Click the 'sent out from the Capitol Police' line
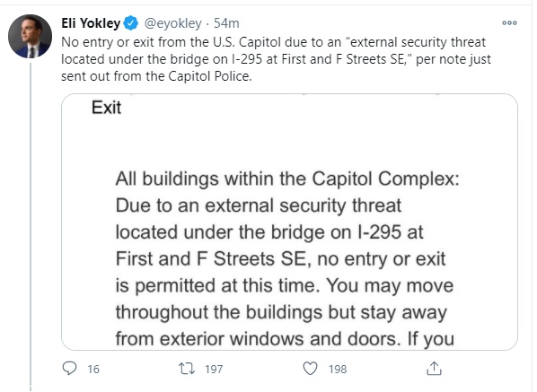This screenshot has height=392, width=537. [x=156, y=76]
